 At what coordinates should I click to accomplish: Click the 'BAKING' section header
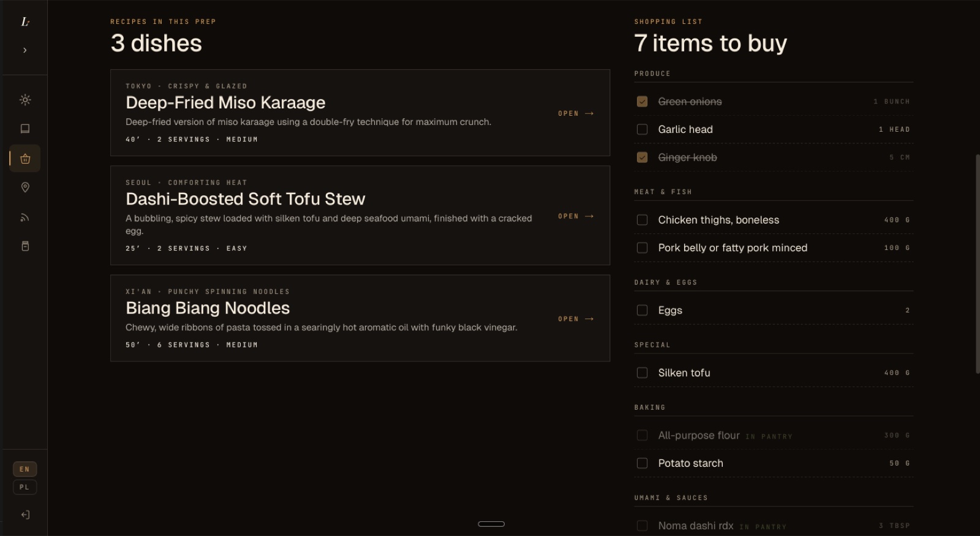click(650, 407)
